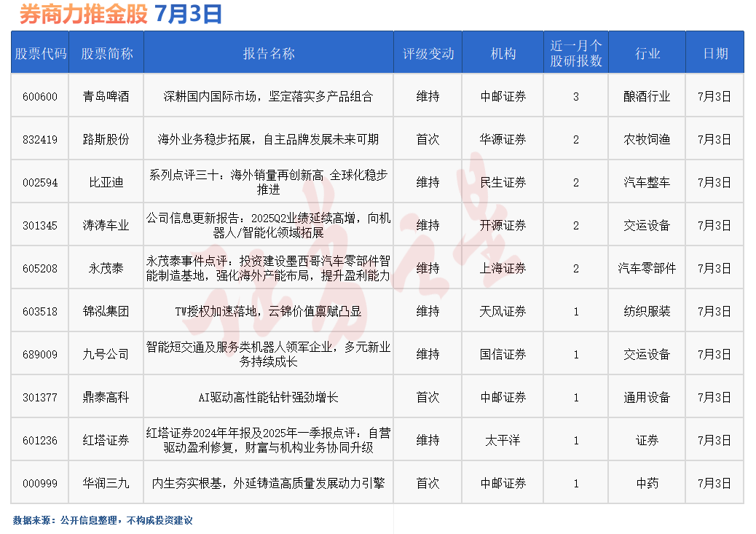Screen dimensions: 756x534
Task: Click stock code 603518
Action: 40,311
